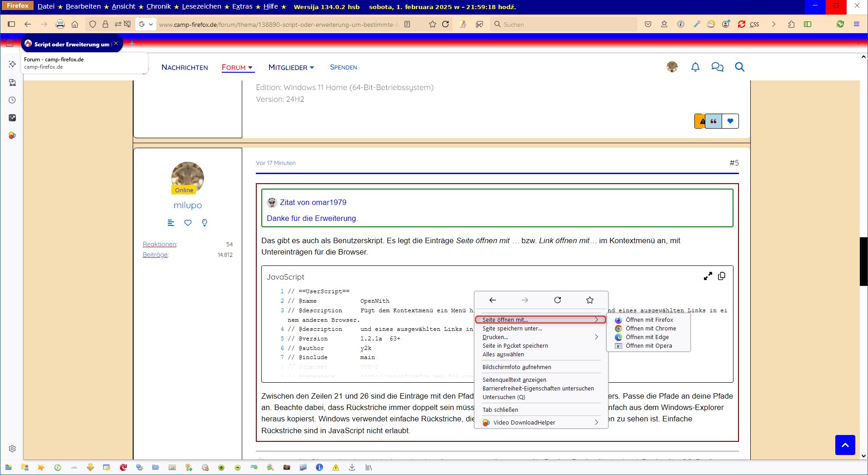Click the forum search magnifier icon
The width and height of the screenshot is (868, 475).
[739, 67]
